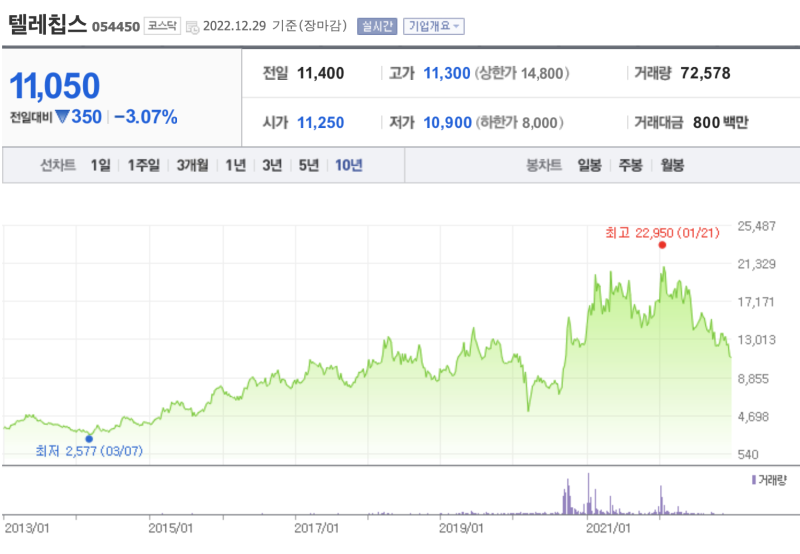Viewport: 800px width, 554px height.
Task: Click the 2021/01 axis label
Action: point(608,528)
